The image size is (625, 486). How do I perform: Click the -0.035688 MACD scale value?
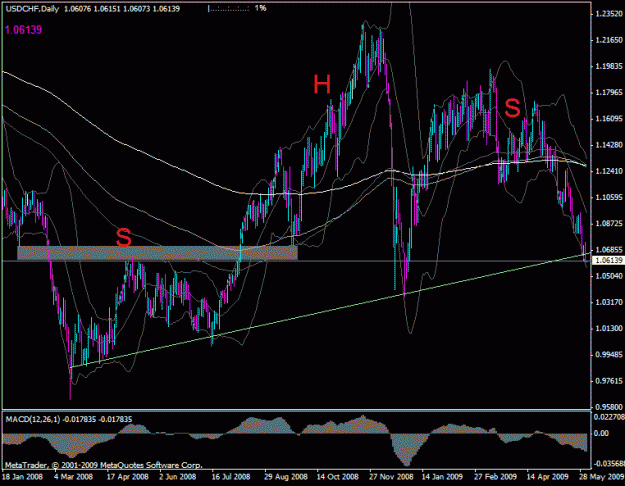tap(609, 464)
